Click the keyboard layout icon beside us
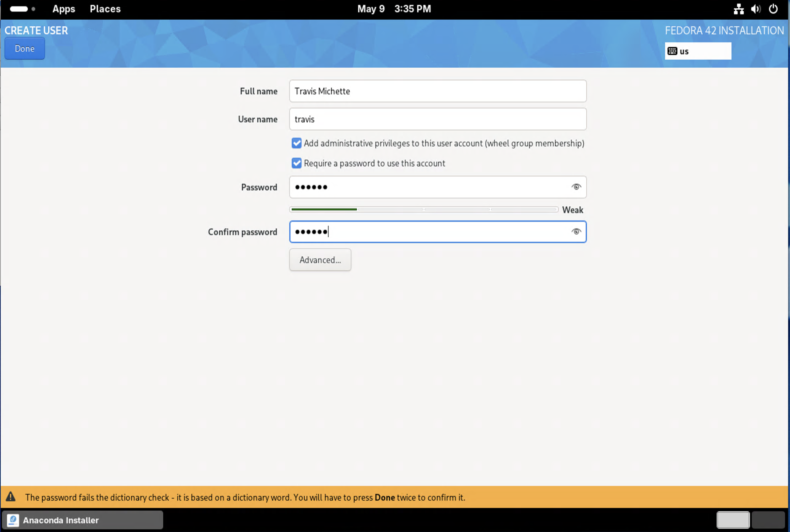 pos(672,51)
